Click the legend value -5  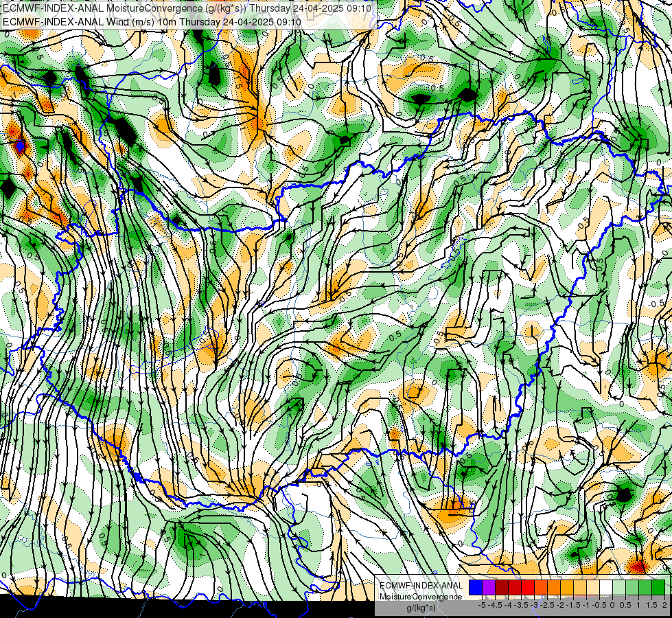[482, 605]
